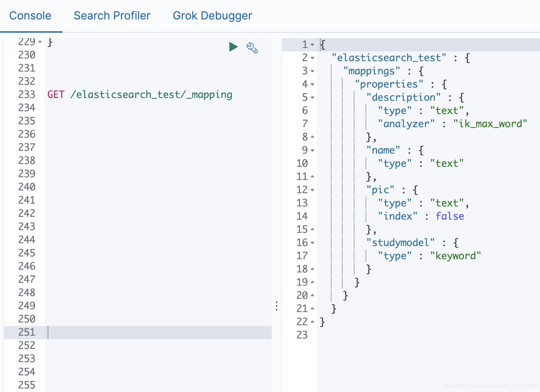The width and height of the screenshot is (540, 392).
Task: Click fold arrow at response line 22
Action: coord(312,322)
